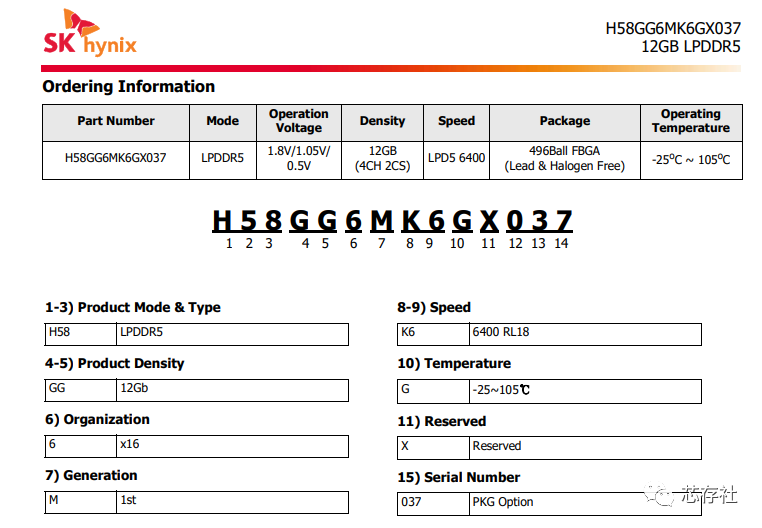Select the '037' cell in Serial Number table

click(x=433, y=504)
